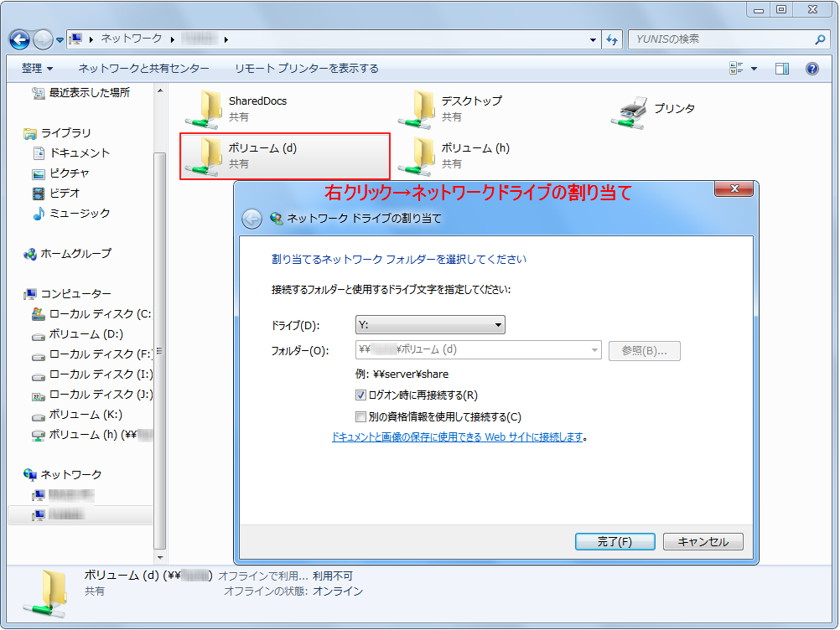840x630 pixels.
Task: Click ネットワークと共有センター in the toolbar
Action: (x=143, y=69)
